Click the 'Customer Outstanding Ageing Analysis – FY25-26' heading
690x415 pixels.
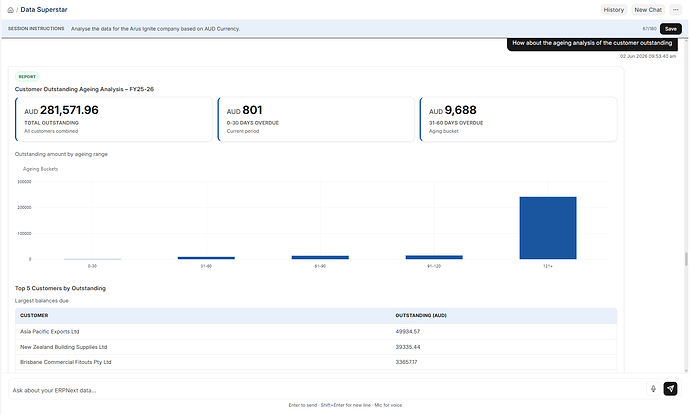pos(84,89)
